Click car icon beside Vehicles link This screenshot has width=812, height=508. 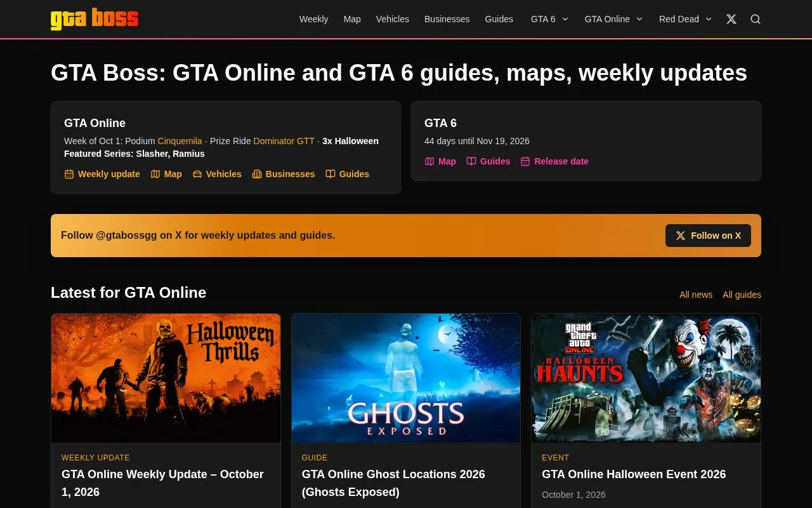[197, 174]
